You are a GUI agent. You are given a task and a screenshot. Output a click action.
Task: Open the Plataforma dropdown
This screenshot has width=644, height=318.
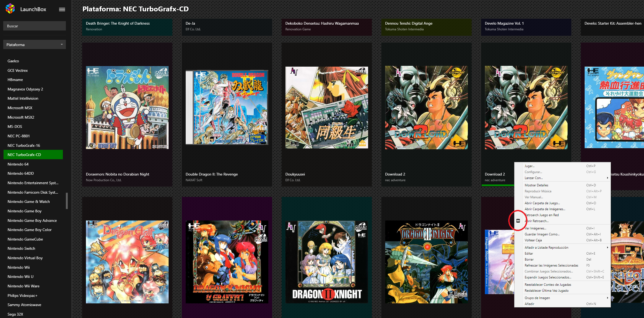point(34,45)
